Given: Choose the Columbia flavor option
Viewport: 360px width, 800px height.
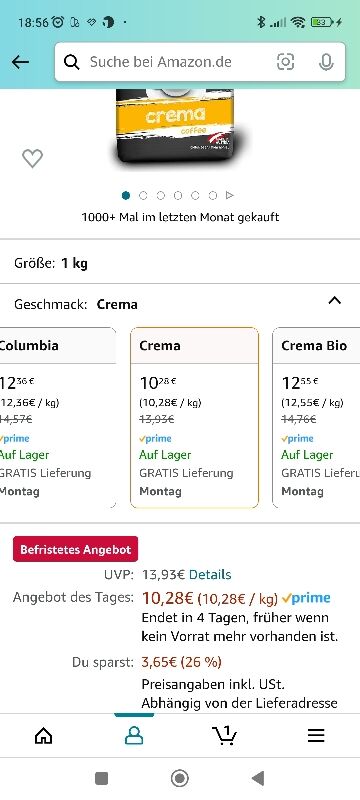Looking at the screenshot, I should [58, 418].
